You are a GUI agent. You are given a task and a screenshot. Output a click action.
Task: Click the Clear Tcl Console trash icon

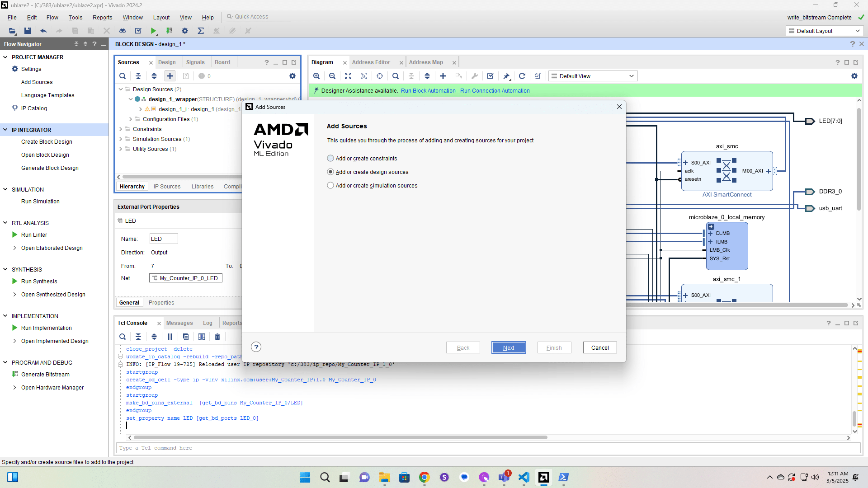click(217, 337)
